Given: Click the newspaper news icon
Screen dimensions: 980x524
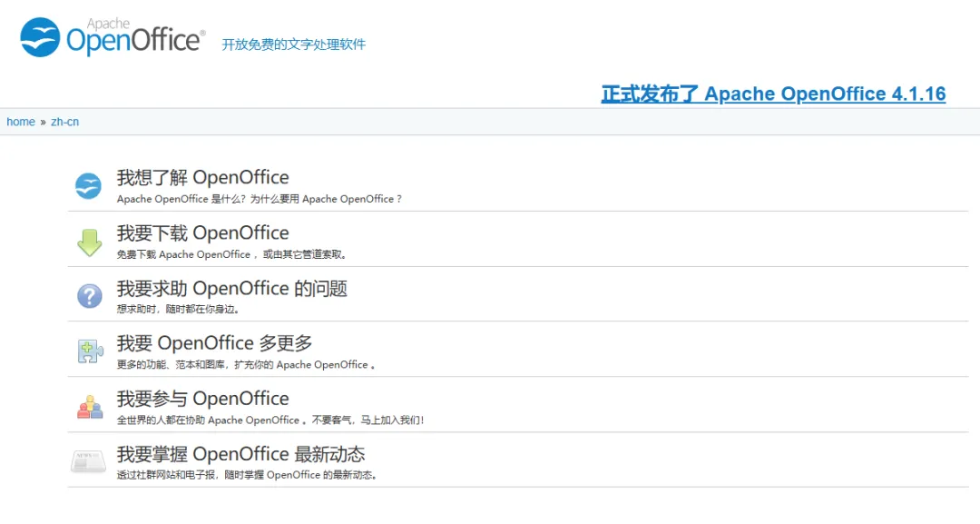Looking at the screenshot, I should pyautogui.click(x=88, y=461).
